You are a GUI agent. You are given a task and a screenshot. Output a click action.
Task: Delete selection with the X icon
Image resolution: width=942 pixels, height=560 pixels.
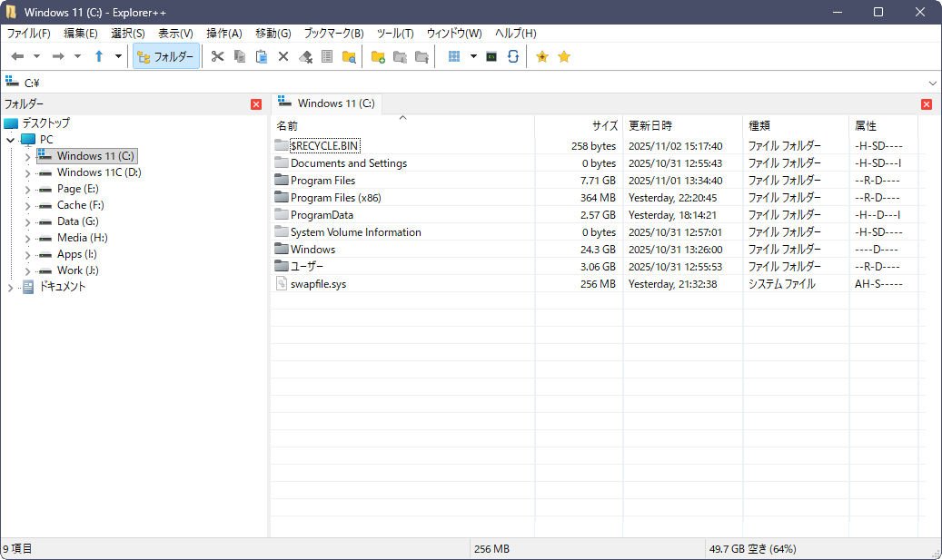(283, 56)
